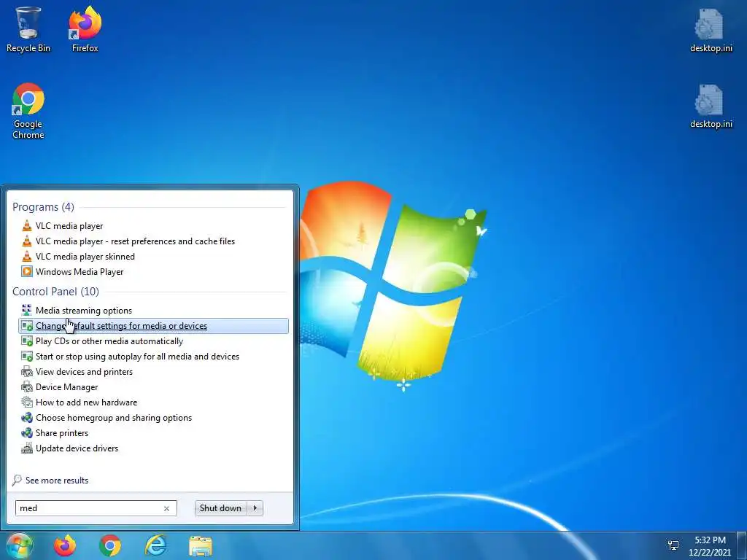
Task: Click the icon beside Update device drivers
Action: 27,448
